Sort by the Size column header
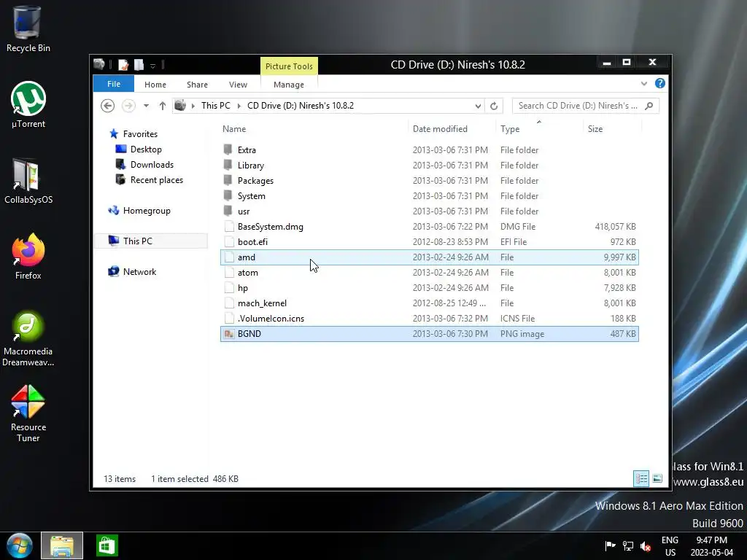 tap(595, 128)
